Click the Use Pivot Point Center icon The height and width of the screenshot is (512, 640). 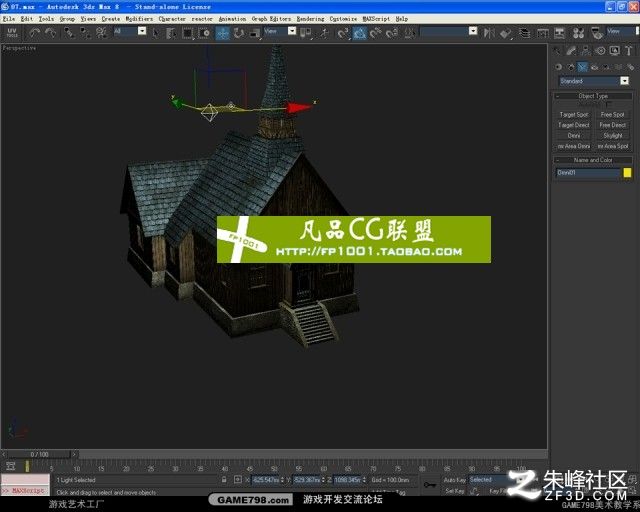[306, 33]
